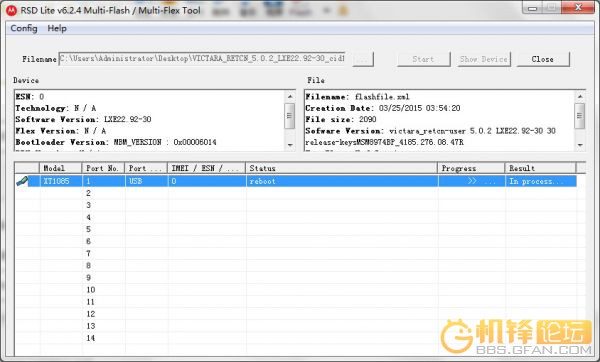Image resolution: width=600 pixels, height=362 pixels.
Task: Open the Help menu
Action: point(57,28)
